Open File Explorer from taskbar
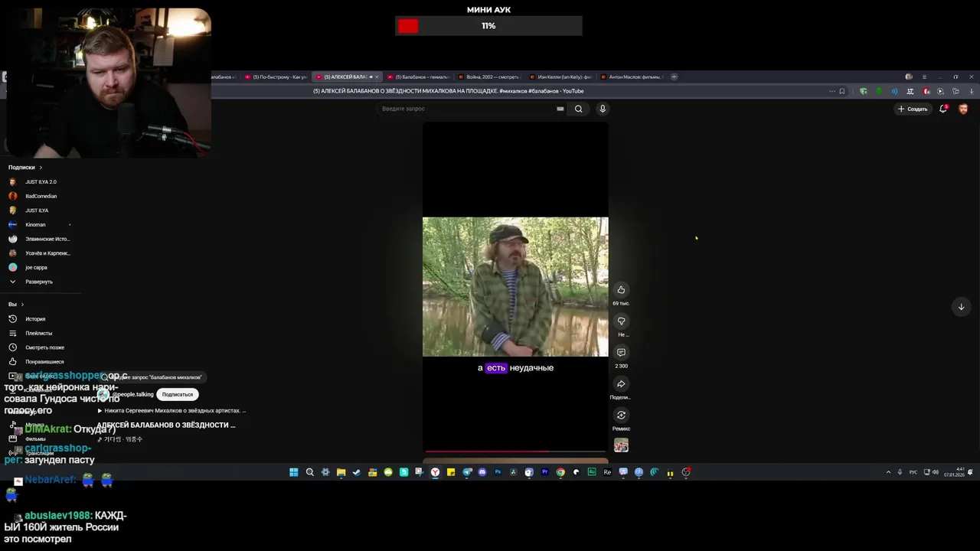This screenshot has width=980, height=551. 341,472
